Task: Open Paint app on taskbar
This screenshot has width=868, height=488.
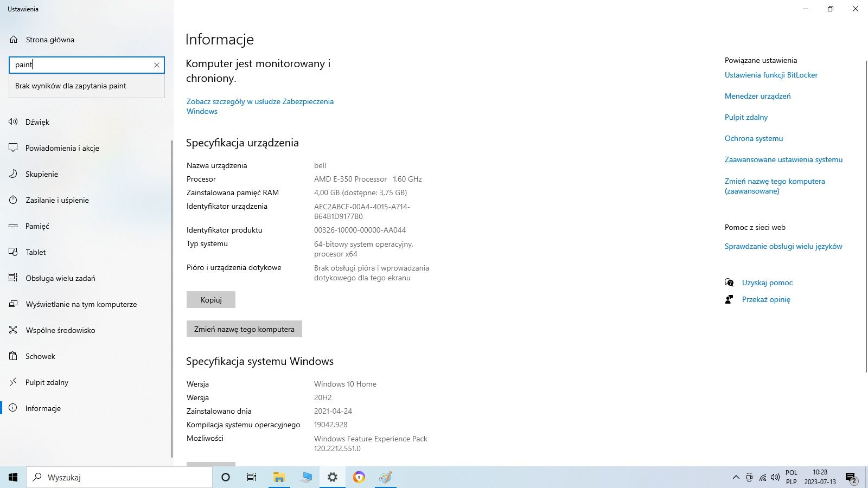Action: tap(386, 477)
